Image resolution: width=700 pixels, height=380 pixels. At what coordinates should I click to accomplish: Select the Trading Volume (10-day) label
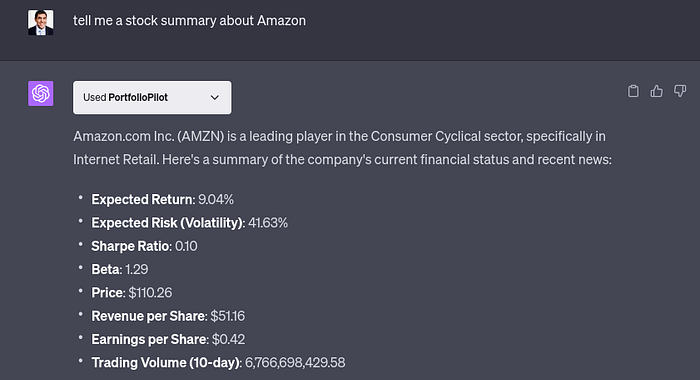coord(167,362)
